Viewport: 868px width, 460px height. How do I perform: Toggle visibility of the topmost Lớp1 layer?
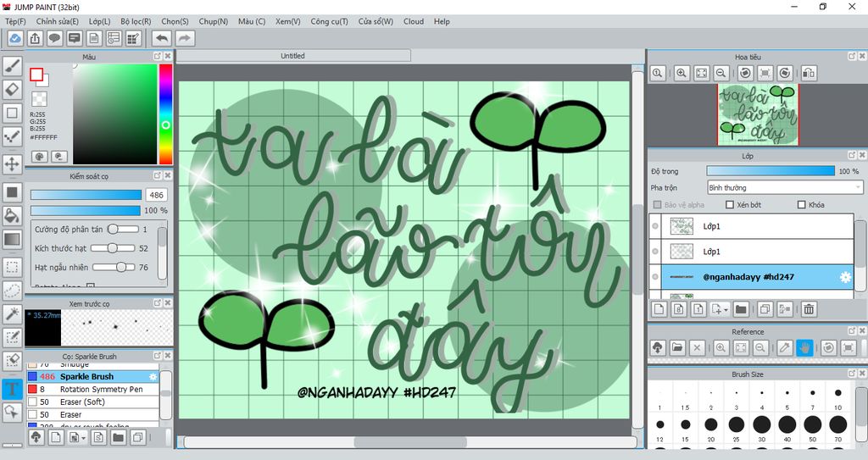[655, 226]
